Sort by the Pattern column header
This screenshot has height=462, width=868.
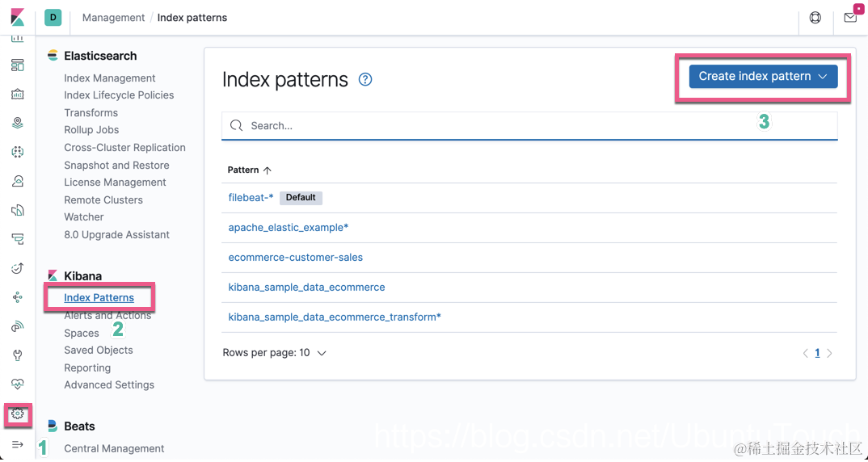tap(249, 170)
